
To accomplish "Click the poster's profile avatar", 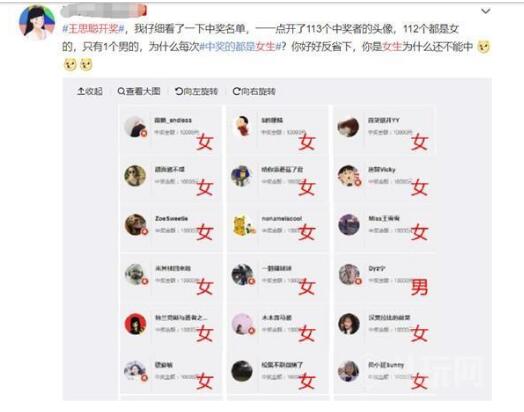I will point(37,22).
